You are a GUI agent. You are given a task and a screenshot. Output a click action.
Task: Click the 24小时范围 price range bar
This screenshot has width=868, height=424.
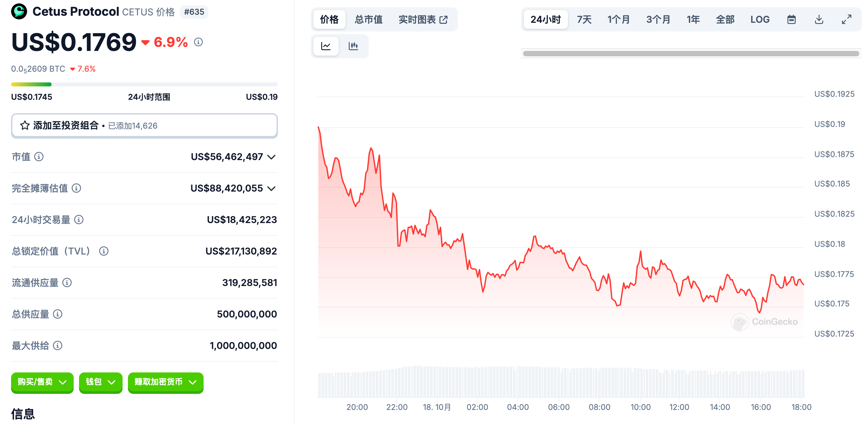(144, 84)
